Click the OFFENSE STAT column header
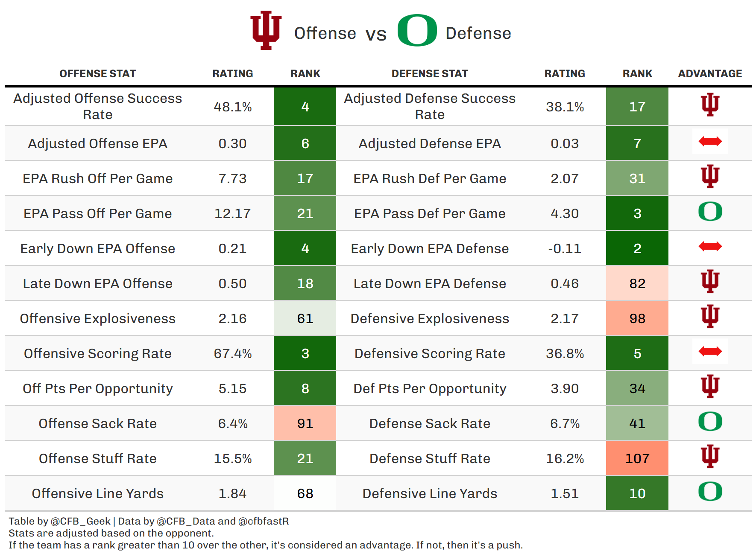The height and width of the screenshot is (560, 756). pyautogui.click(x=97, y=74)
